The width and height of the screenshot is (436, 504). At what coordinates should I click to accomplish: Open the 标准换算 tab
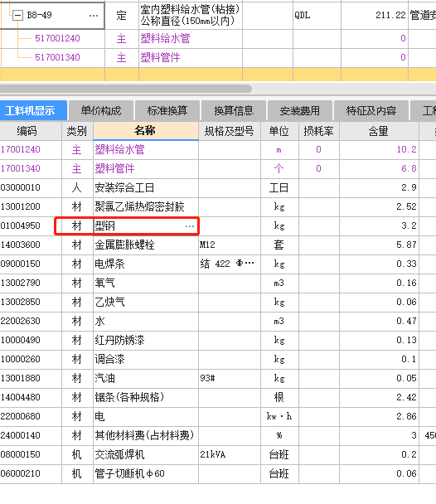(x=167, y=110)
